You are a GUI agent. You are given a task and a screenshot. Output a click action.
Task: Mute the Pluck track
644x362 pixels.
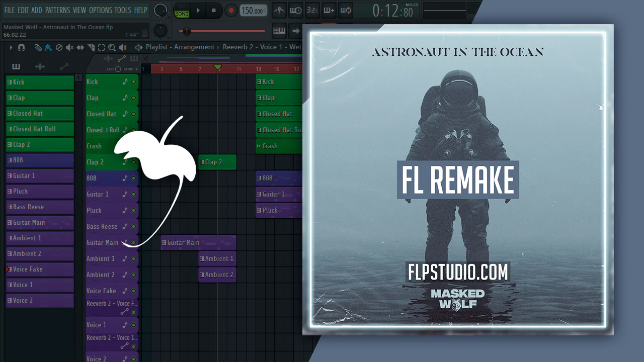[133, 211]
